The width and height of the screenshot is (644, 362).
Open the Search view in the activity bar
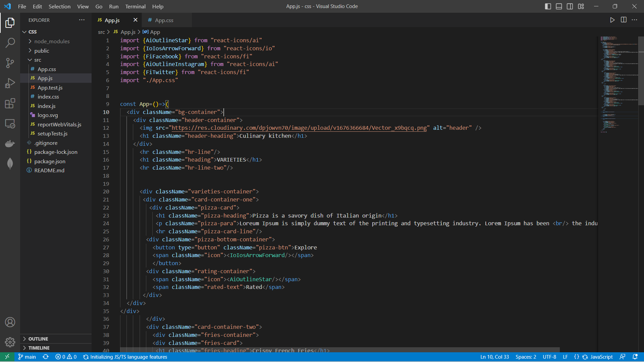pyautogui.click(x=10, y=43)
